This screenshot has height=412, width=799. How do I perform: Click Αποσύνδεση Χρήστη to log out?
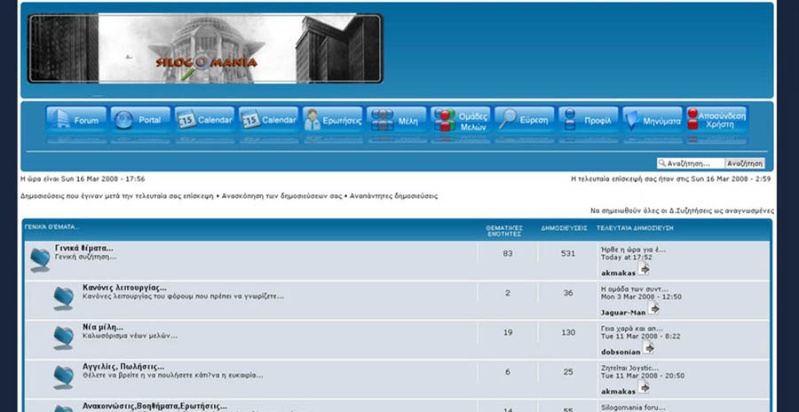click(x=716, y=120)
